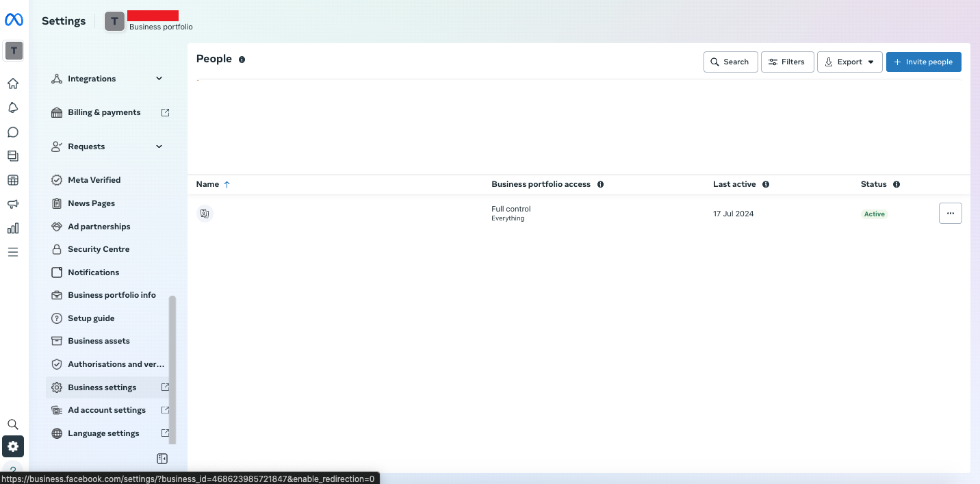This screenshot has height=484, width=980.
Task: Open Home from the left rail
Action: click(x=13, y=84)
